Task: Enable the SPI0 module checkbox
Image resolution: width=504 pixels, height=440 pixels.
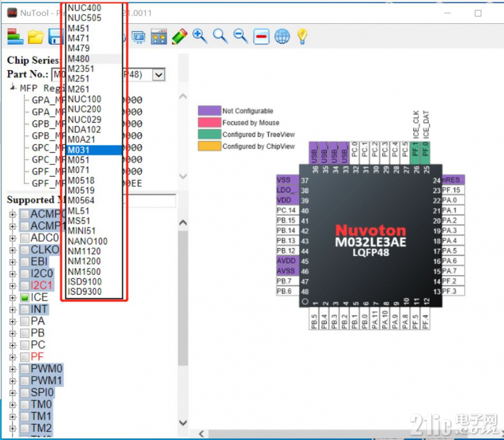Action: [x=25, y=393]
